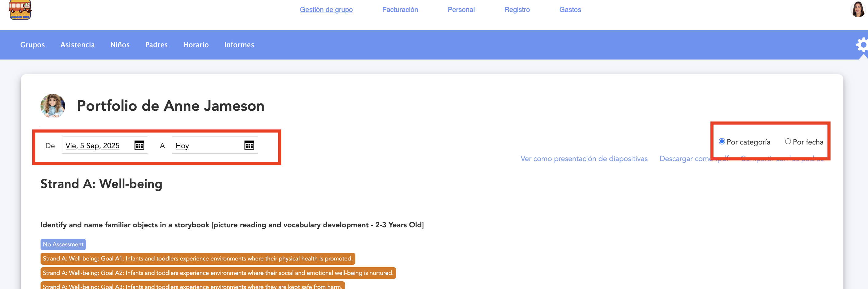This screenshot has height=289, width=868.
Task: Select the Por fecha radio button
Action: point(788,142)
